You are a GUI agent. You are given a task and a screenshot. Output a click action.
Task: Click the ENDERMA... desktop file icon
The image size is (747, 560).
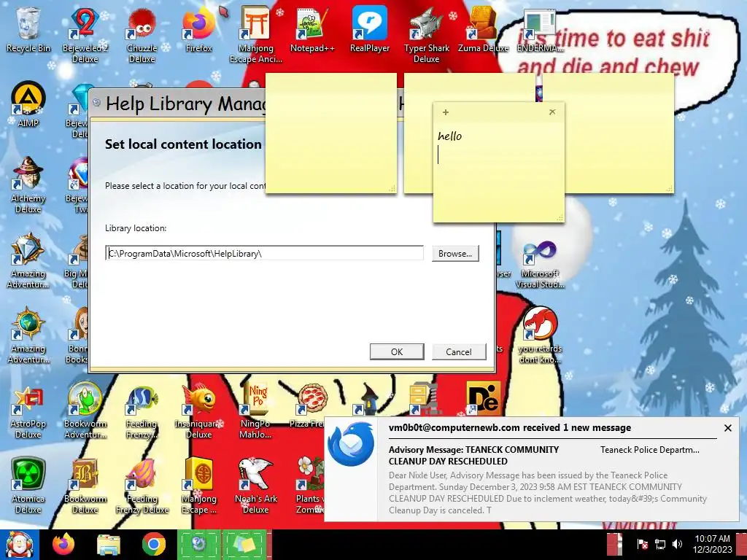540,30
